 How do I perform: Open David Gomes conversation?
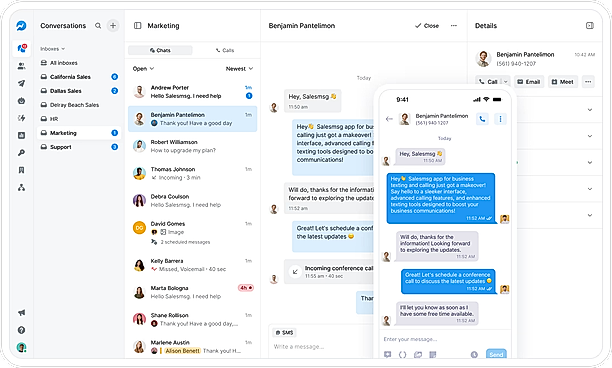click(192, 233)
